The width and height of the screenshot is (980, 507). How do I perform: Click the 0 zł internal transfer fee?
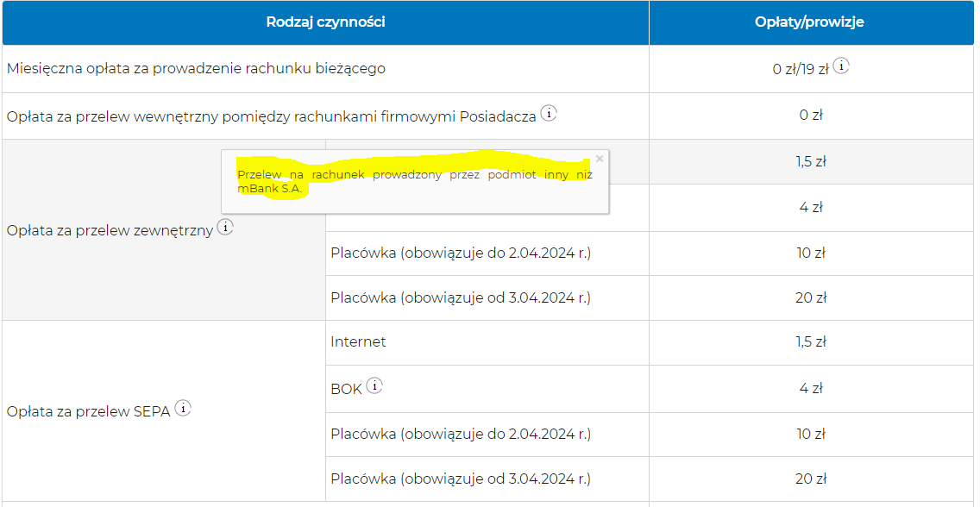pos(811,116)
